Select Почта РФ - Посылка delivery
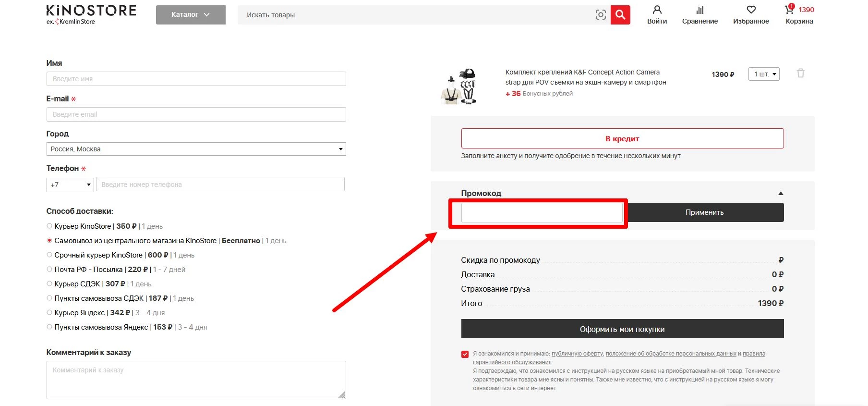 49,269
